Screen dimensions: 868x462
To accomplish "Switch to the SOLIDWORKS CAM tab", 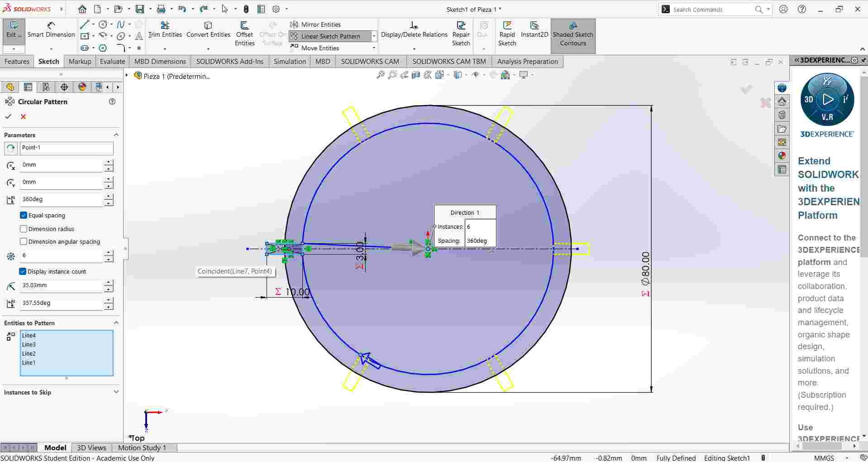I will pyautogui.click(x=370, y=62).
